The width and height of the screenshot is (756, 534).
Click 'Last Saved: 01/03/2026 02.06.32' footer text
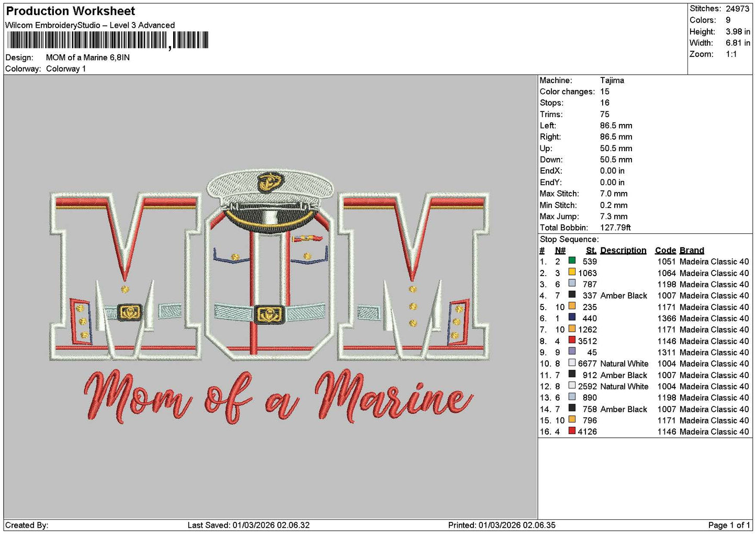click(249, 525)
